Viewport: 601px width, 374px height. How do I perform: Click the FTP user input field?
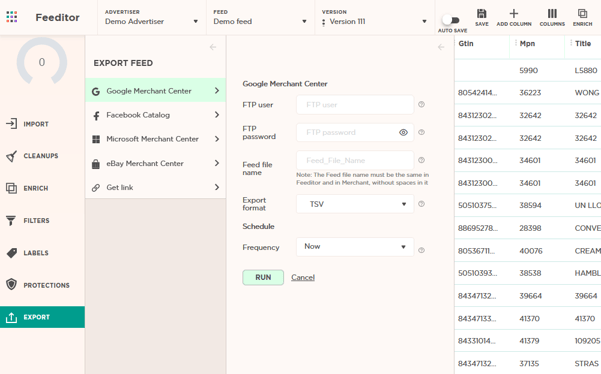(x=355, y=105)
